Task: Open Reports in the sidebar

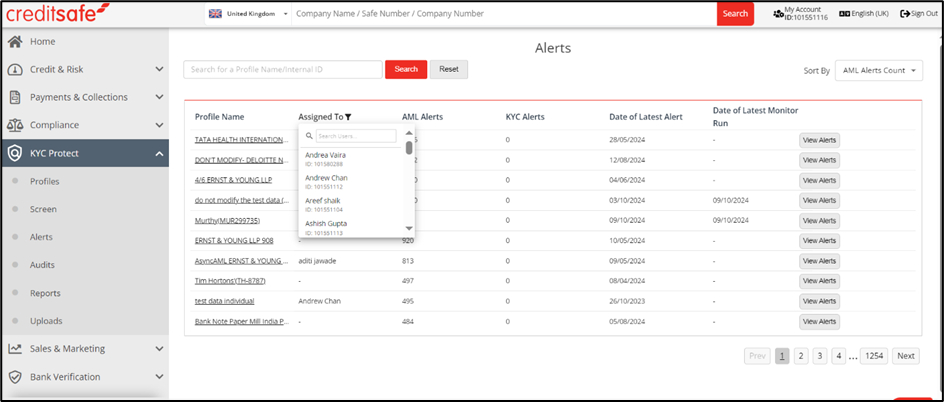Action: tap(45, 293)
